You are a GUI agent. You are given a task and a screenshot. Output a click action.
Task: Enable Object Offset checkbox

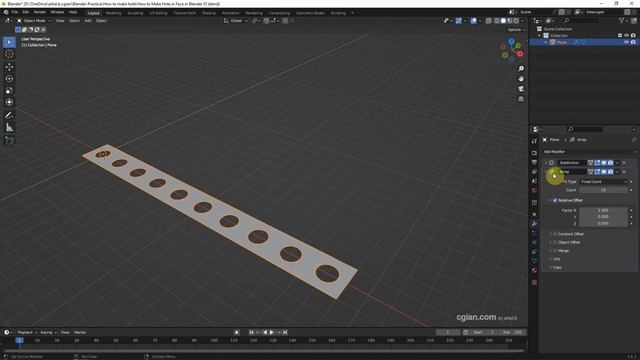[x=555, y=242]
